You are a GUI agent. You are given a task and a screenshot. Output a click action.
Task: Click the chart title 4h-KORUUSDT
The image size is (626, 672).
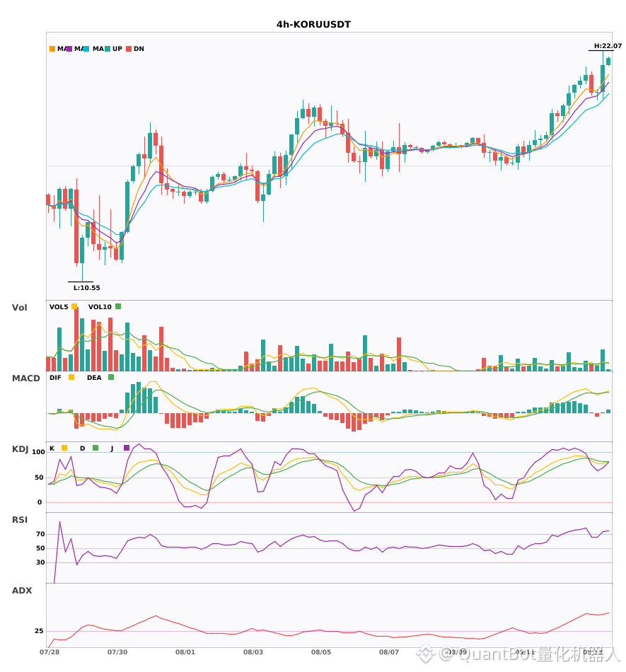pyautogui.click(x=313, y=25)
